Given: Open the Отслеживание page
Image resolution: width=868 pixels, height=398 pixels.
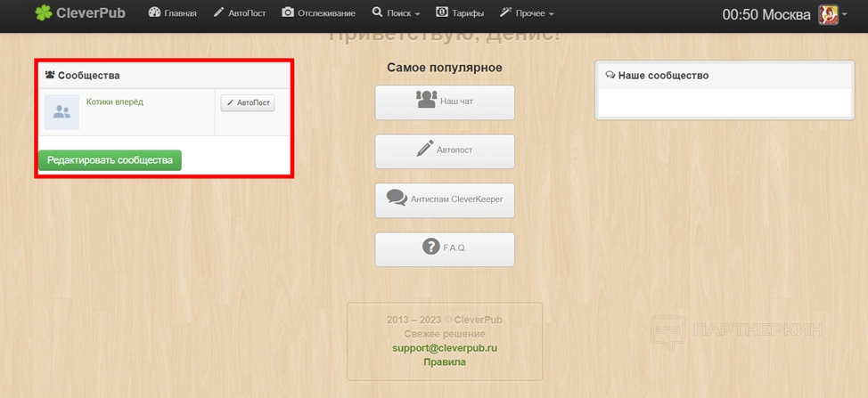Looking at the screenshot, I should [x=318, y=12].
